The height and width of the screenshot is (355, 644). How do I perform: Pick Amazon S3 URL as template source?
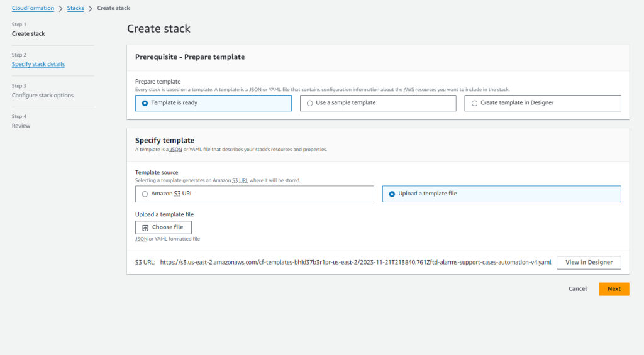(x=254, y=194)
